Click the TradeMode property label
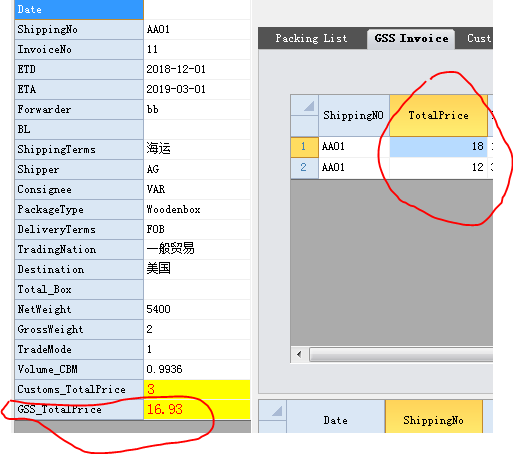Image resolution: width=513 pixels, height=454 pixels. [79, 349]
